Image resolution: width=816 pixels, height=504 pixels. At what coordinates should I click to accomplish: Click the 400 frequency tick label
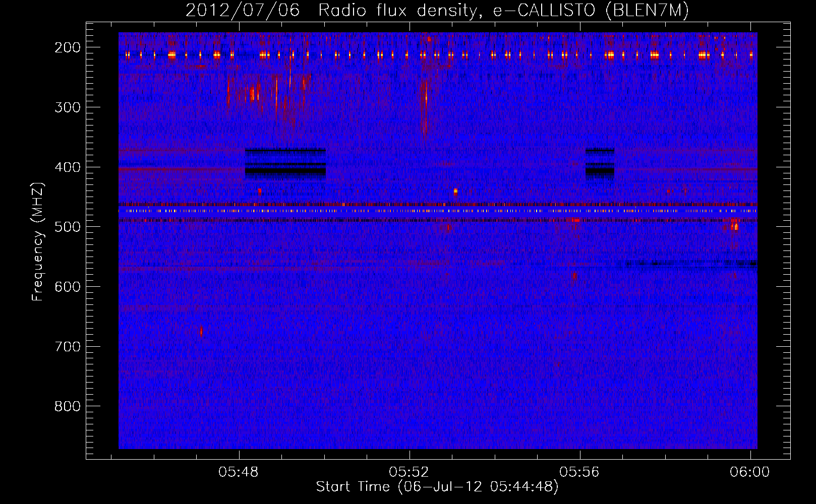pyautogui.click(x=68, y=167)
